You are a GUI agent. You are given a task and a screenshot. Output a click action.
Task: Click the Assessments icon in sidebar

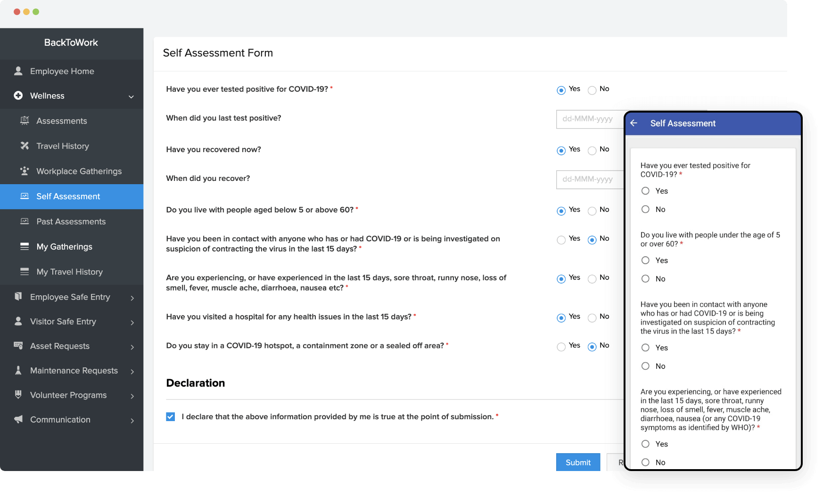(25, 121)
